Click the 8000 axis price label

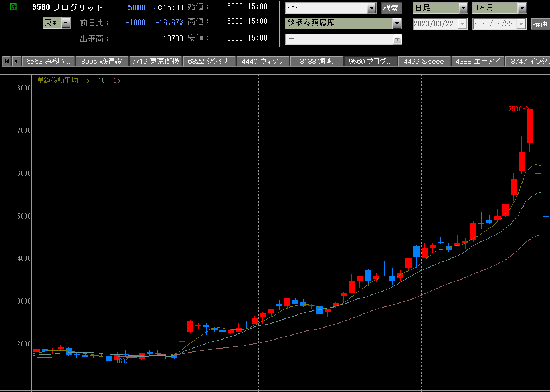tap(24, 88)
